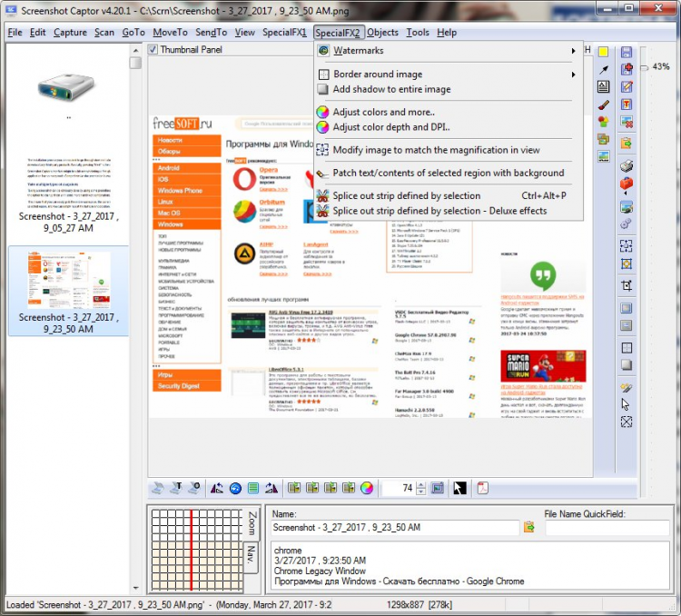Click the File Name QuickField input

coord(607,528)
